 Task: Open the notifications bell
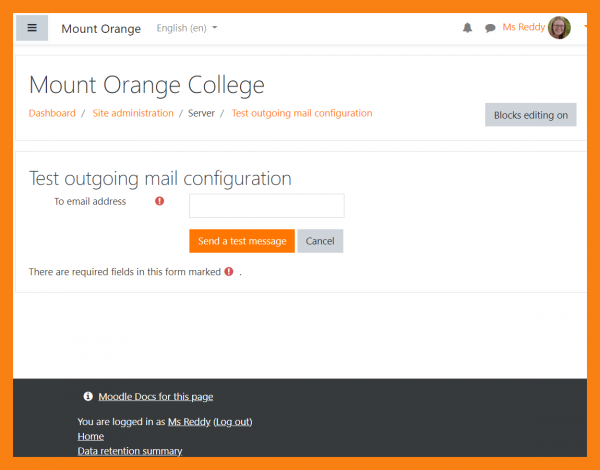click(467, 28)
